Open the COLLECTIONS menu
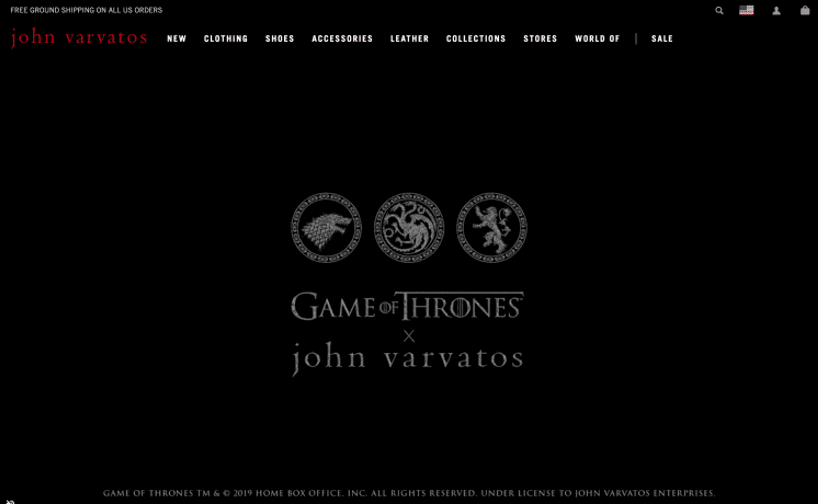818x504 pixels. click(476, 39)
